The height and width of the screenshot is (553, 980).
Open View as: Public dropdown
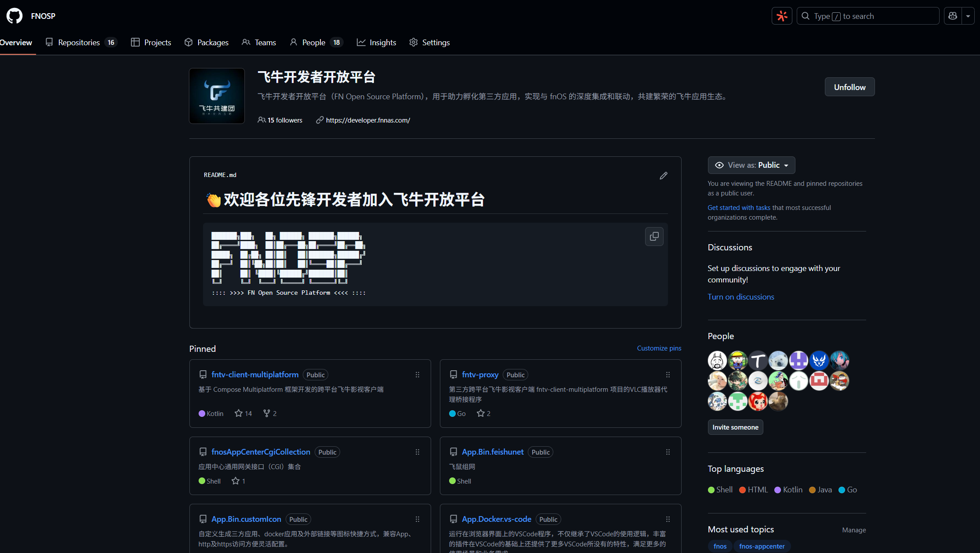[751, 165]
